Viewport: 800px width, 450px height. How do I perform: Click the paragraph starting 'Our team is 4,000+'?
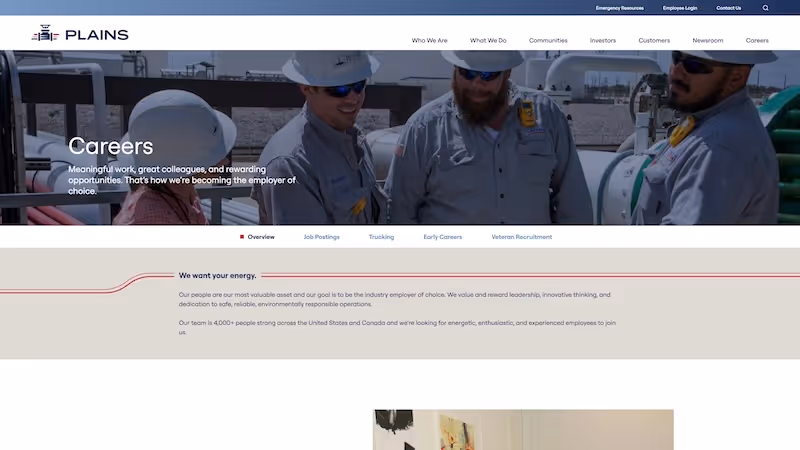point(397,328)
